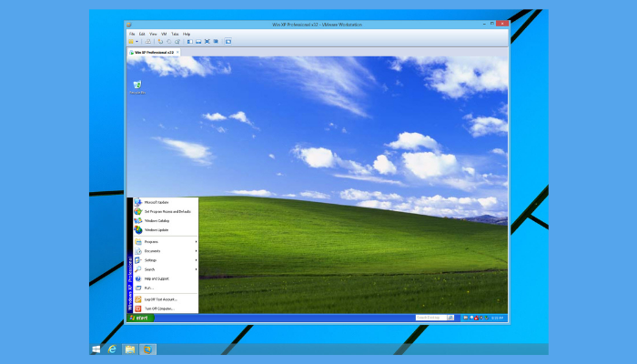Click the XP taskbar clock

tap(497, 318)
